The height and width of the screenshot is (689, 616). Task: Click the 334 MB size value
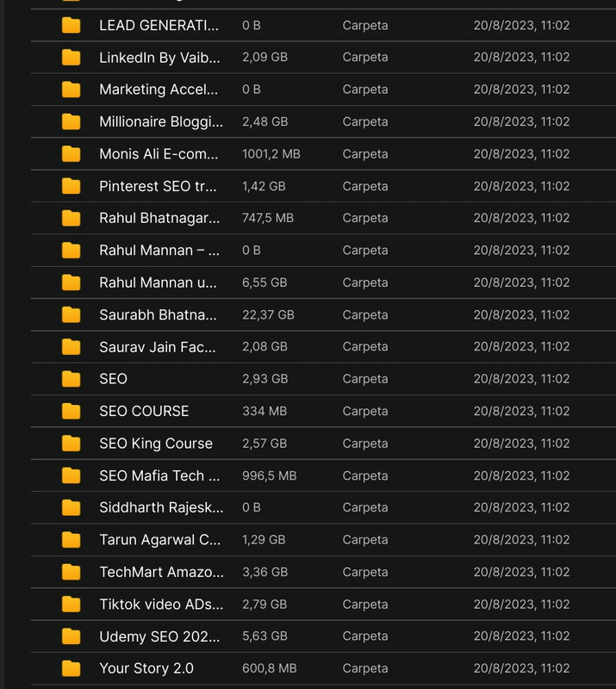pos(264,411)
